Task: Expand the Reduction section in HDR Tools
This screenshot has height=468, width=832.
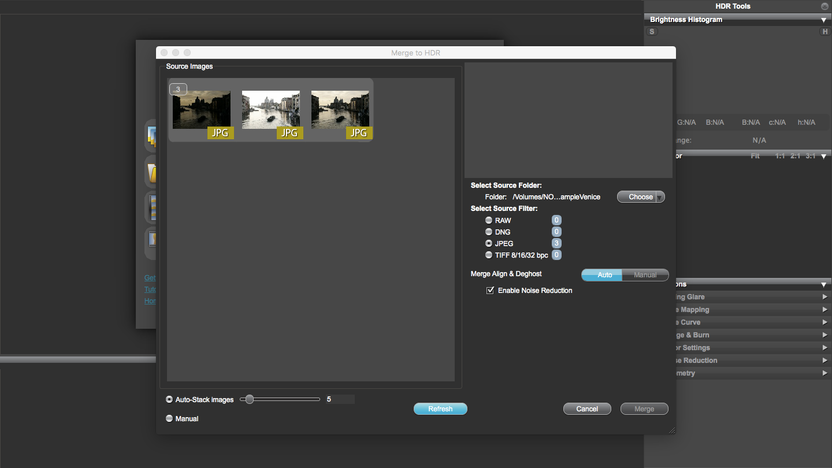Action: coord(825,360)
